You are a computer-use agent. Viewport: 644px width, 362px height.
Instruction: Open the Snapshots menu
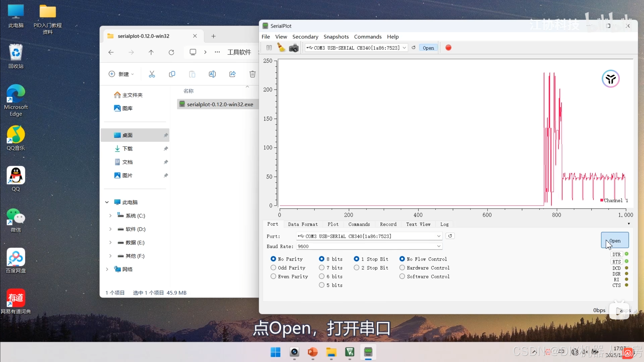point(336,37)
